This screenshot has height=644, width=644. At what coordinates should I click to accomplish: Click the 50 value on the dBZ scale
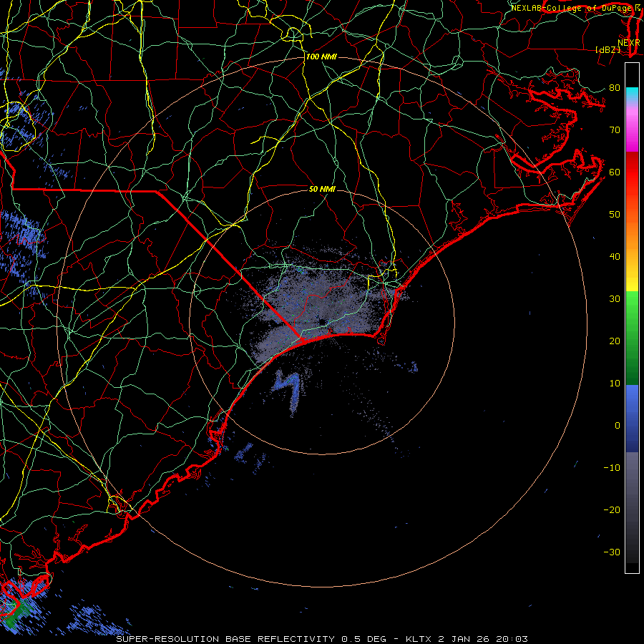tap(615, 215)
